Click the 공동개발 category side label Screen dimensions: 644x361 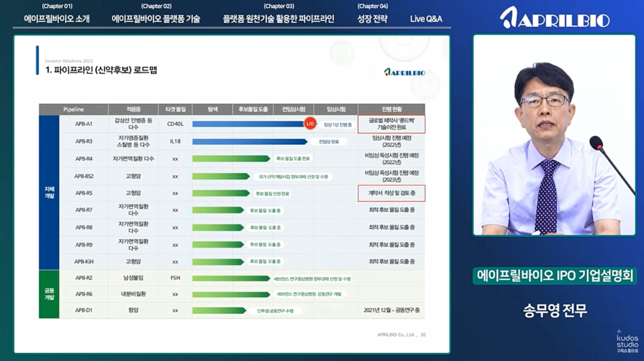(x=49, y=294)
